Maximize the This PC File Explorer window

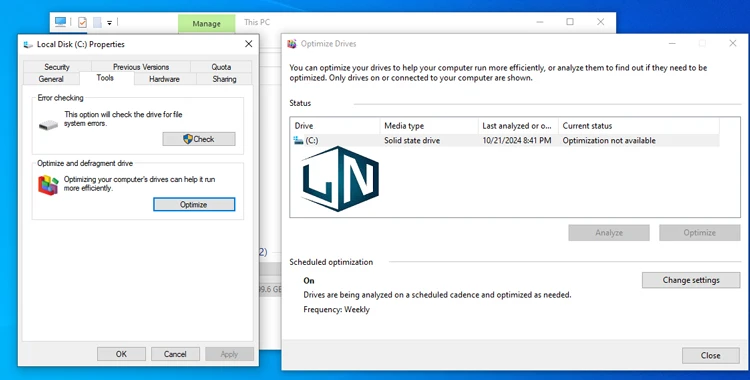pos(570,22)
